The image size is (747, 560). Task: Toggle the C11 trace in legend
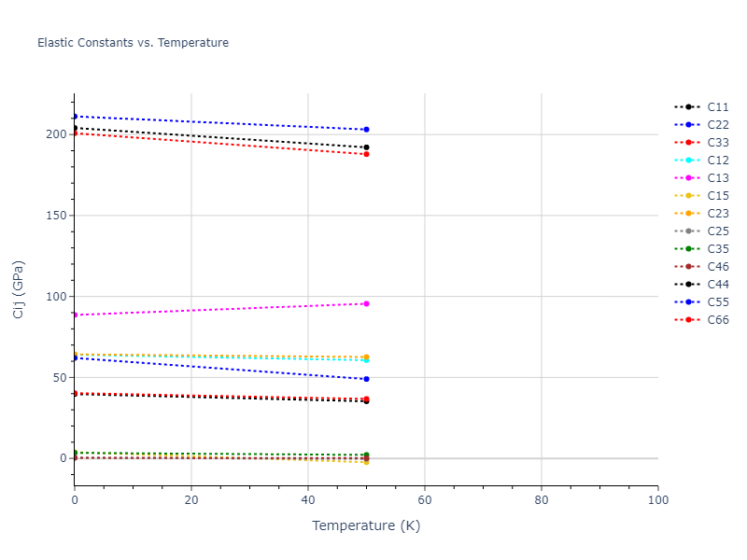717,107
